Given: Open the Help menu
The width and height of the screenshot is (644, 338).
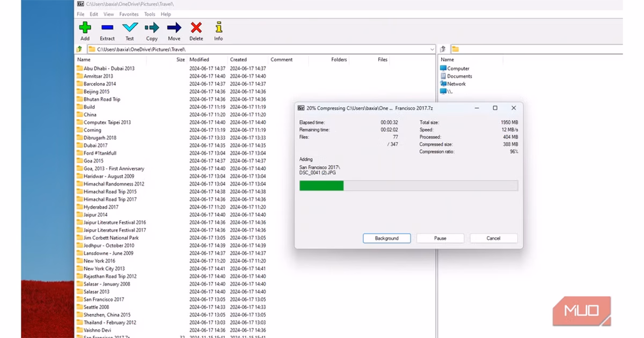Looking at the screenshot, I should [x=166, y=14].
